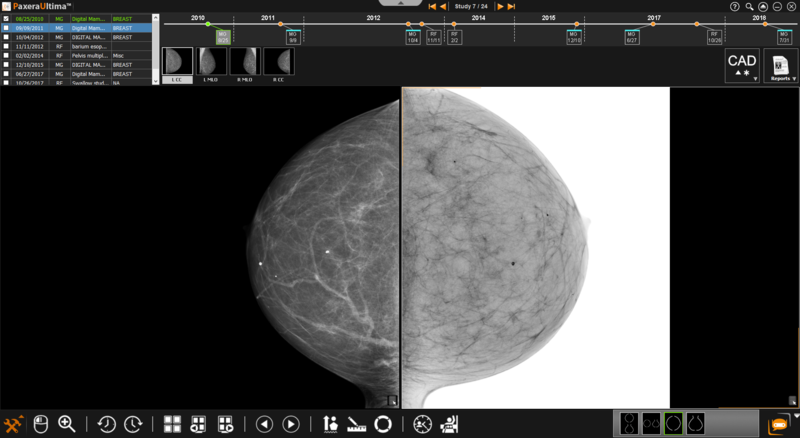Check the 10/04/2012 study checkbox
Viewport: 800px width, 438px height.
point(6,37)
